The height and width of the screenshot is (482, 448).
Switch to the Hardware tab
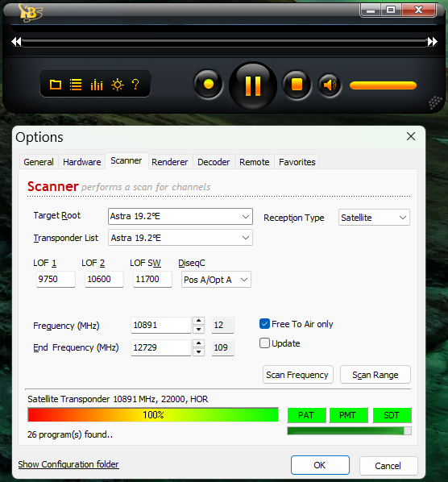point(81,162)
